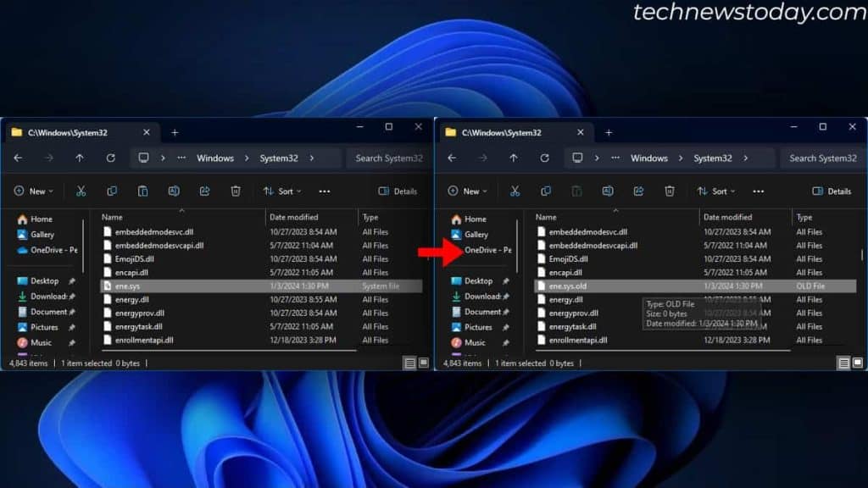The image size is (868, 488).
Task: Click Windows breadcrumb in left address bar
Action: pyautogui.click(x=215, y=158)
